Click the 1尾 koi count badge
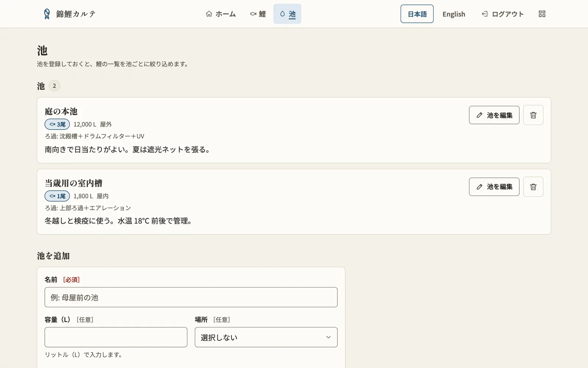The image size is (588, 368). pyautogui.click(x=57, y=196)
